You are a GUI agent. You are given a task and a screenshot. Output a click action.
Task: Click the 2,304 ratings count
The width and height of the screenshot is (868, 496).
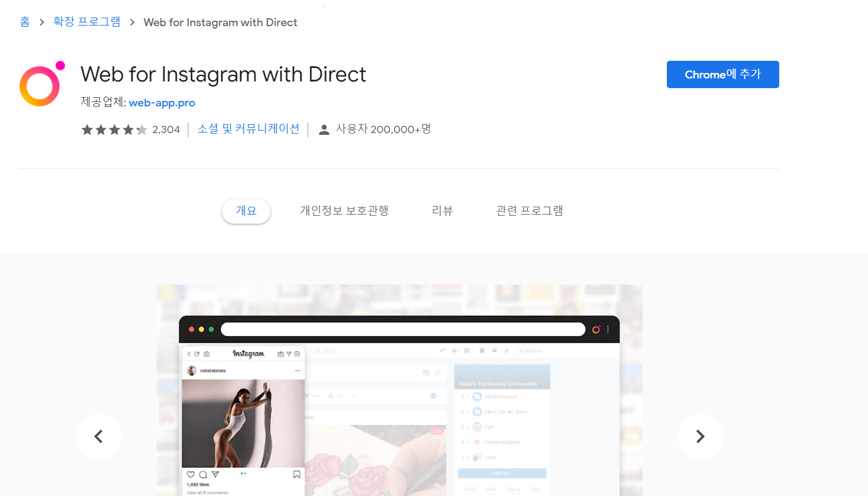[166, 129]
